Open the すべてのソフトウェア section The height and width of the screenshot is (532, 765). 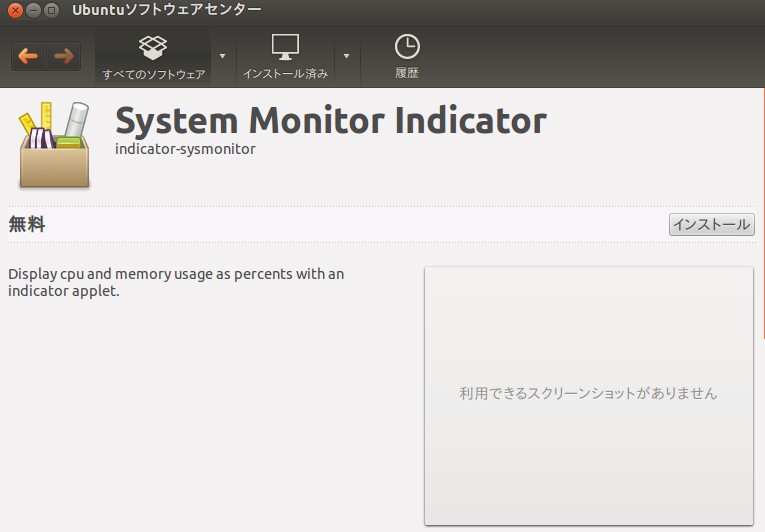tap(153, 57)
